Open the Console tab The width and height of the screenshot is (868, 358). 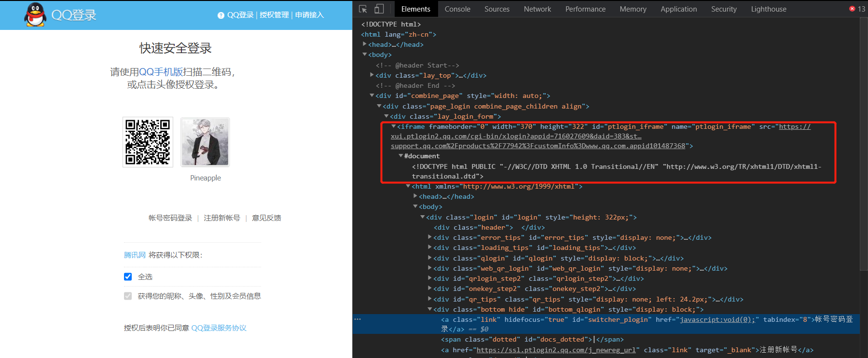(x=457, y=9)
